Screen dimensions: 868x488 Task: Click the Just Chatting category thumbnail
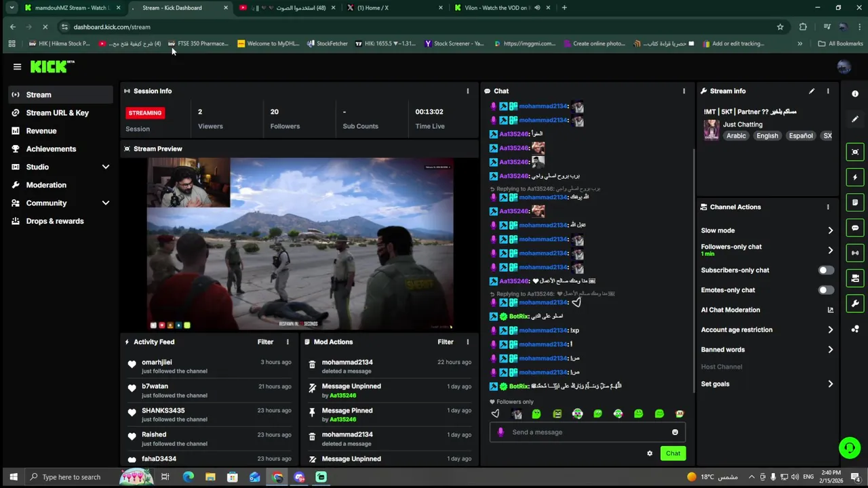(711, 129)
